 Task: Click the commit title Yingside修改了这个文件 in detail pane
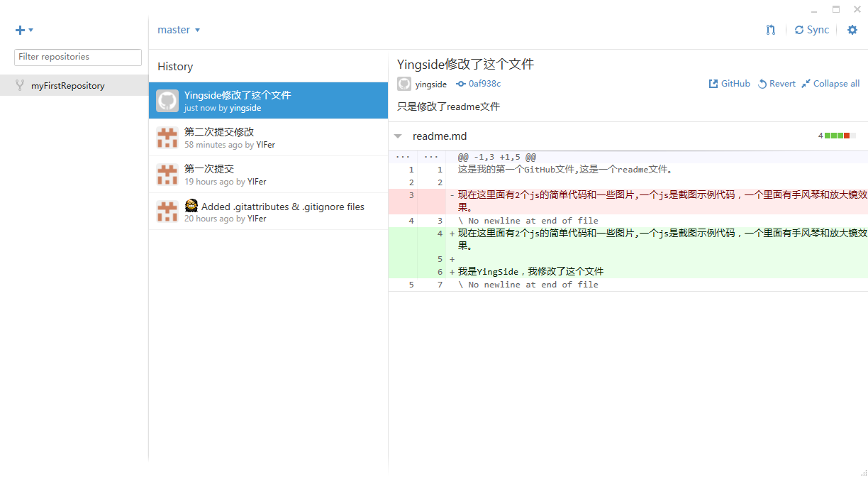coord(466,65)
